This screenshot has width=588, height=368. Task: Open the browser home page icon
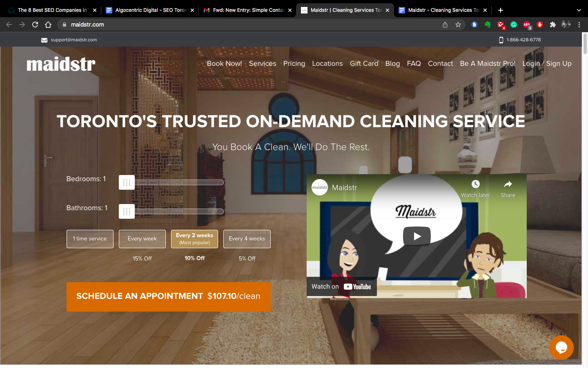click(48, 25)
